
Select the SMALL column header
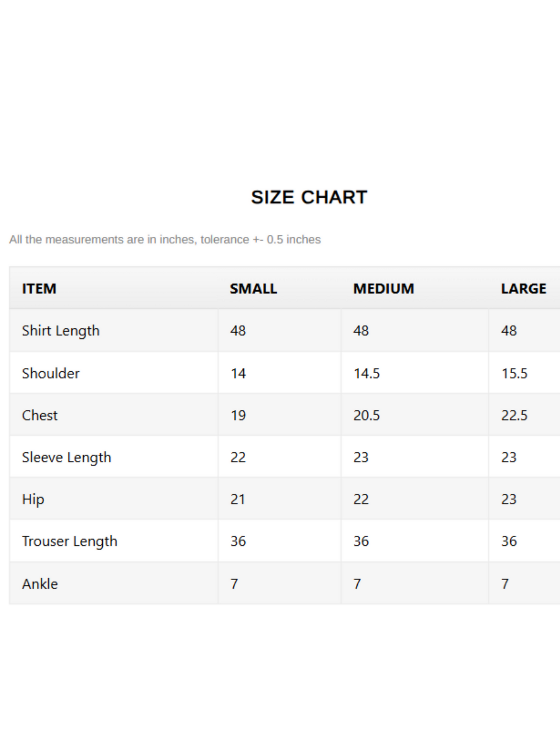[253, 289]
